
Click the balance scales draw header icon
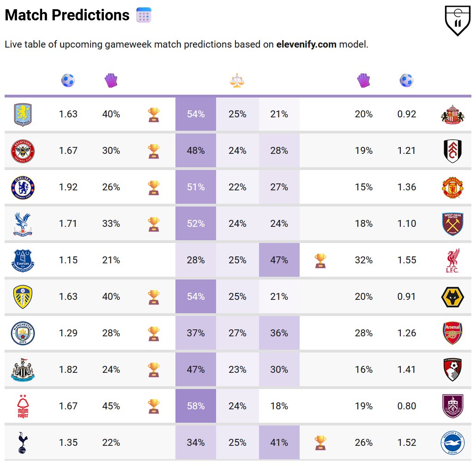coord(237,81)
